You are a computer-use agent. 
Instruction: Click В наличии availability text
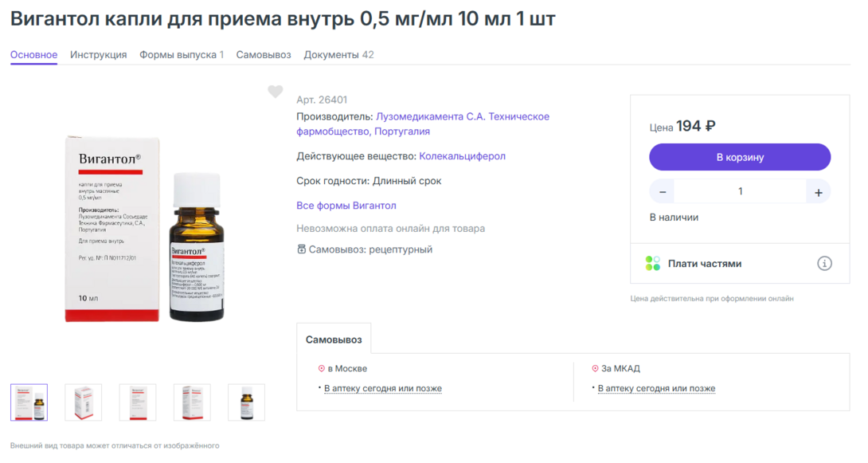tap(674, 217)
